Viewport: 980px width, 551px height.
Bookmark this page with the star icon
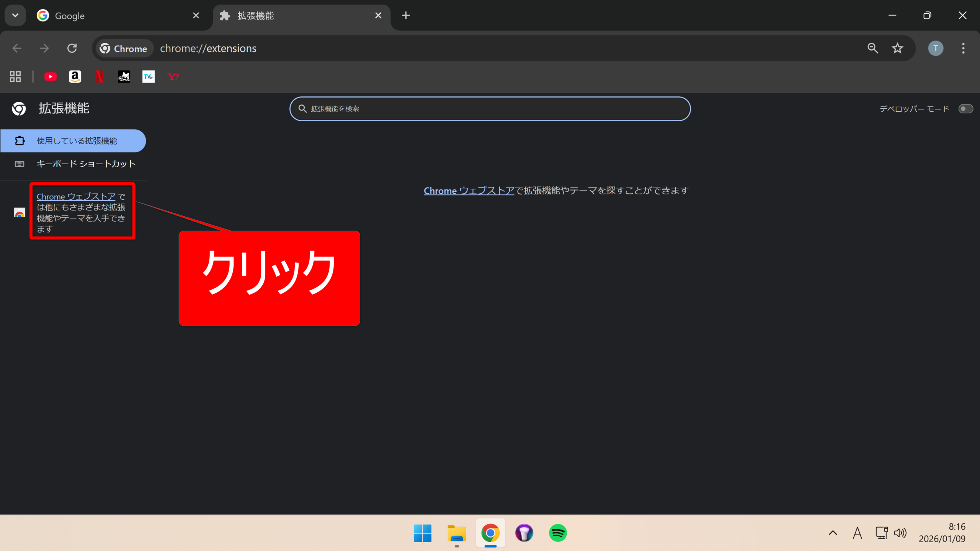(897, 48)
